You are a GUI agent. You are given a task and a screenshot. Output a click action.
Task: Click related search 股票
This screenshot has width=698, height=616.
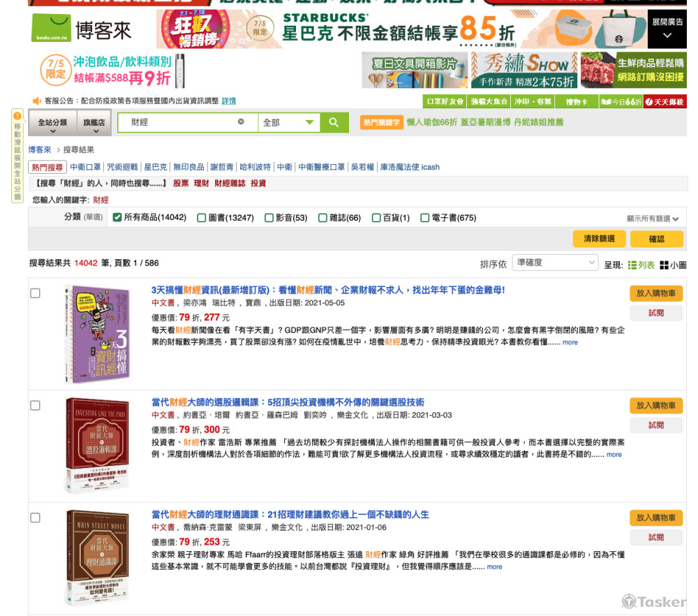[x=181, y=184]
